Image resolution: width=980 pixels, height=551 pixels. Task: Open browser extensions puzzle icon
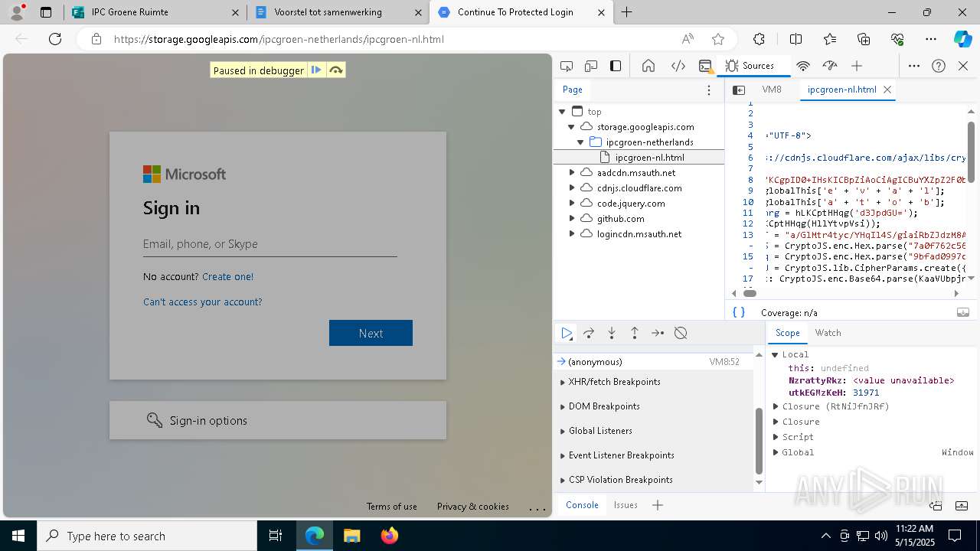pyautogui.click(x=759, y=39)
